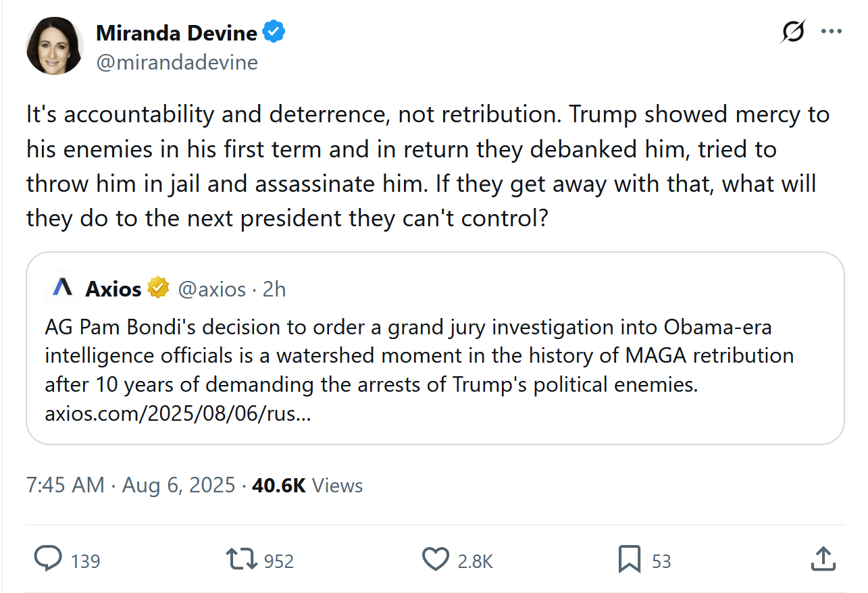Open the axios.com article link
This screenshot has height=593, width=868.
coord(178,413)
